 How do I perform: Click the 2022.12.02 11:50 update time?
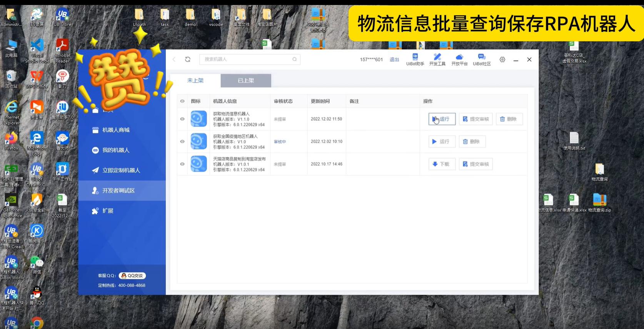point(326,119)
